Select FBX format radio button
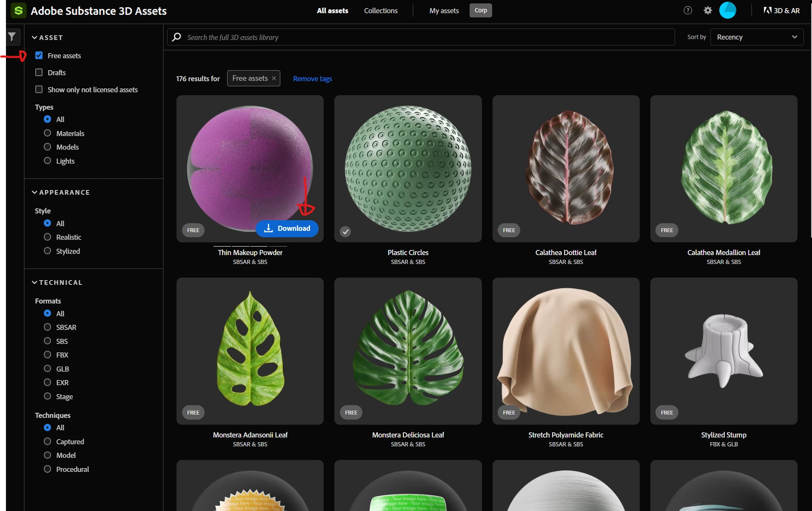Viewport: 812px width, 511px height. [x=47, y=355]
